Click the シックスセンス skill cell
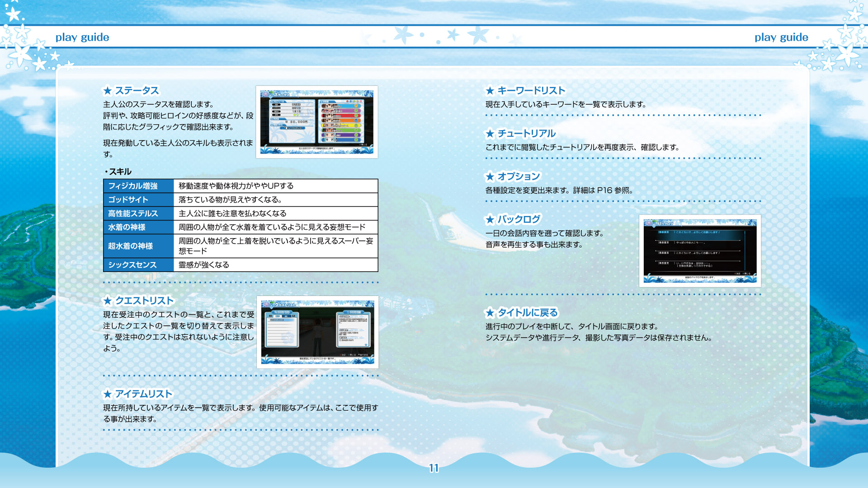Viewport: 868px width, 488px height. click(x=139, y=265)
